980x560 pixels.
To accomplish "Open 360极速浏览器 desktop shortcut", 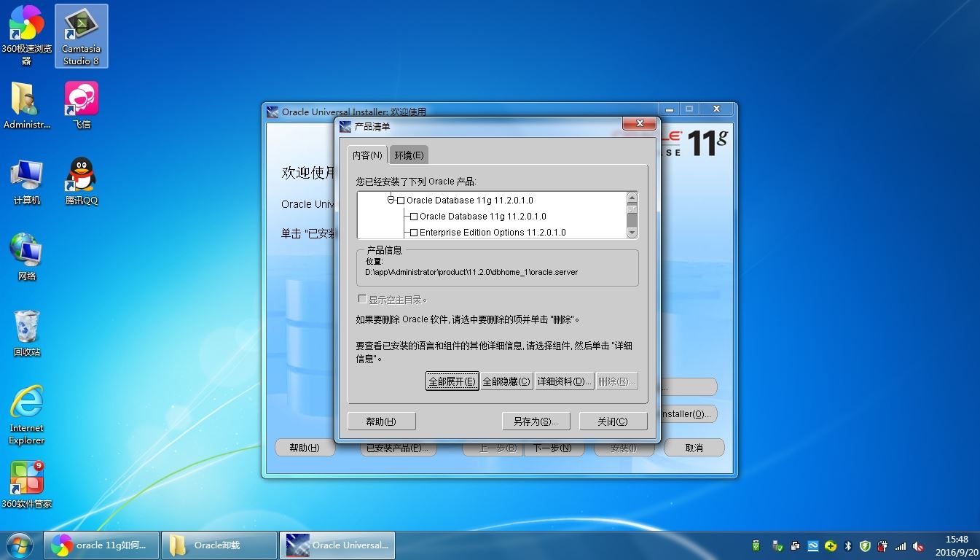I will [x=27, y=35].
